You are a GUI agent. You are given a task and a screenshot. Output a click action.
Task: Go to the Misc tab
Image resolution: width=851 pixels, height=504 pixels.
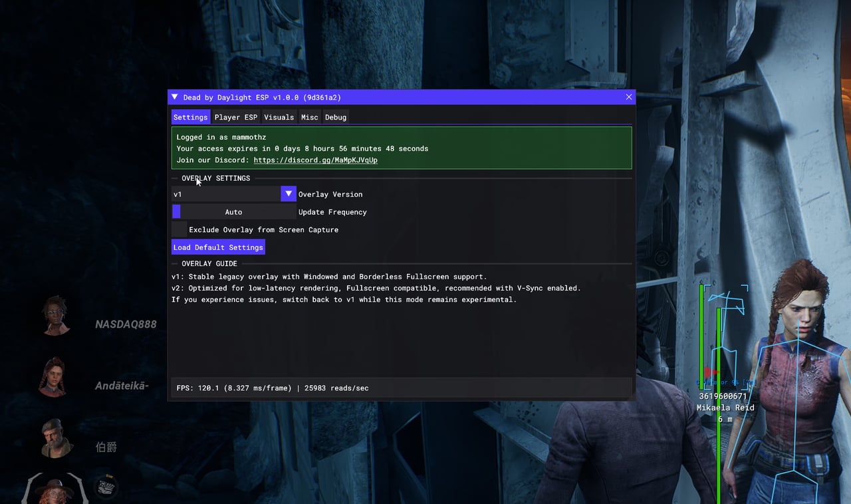pos(310,117)
